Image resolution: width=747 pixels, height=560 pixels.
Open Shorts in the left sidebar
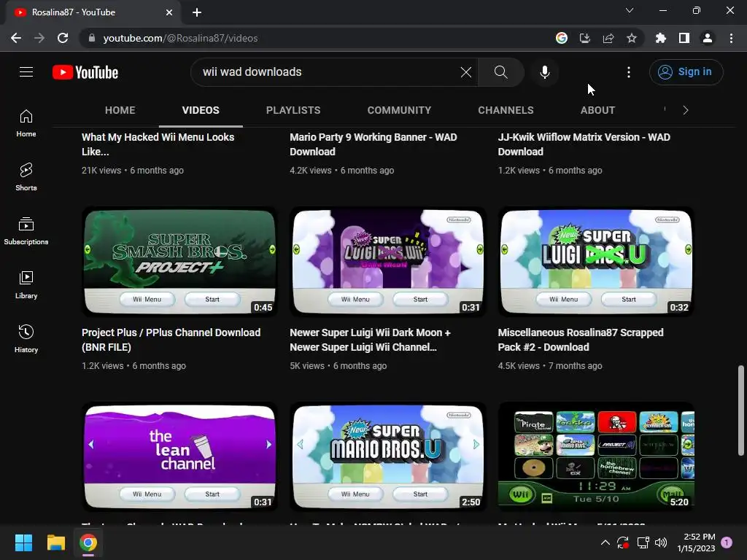[26, 177]
